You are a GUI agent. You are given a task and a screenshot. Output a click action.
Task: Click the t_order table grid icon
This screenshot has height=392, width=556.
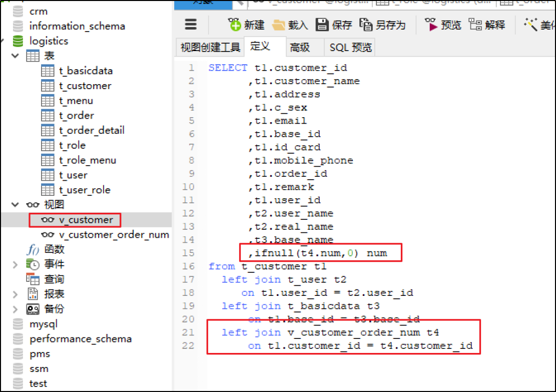coord(48,116)
